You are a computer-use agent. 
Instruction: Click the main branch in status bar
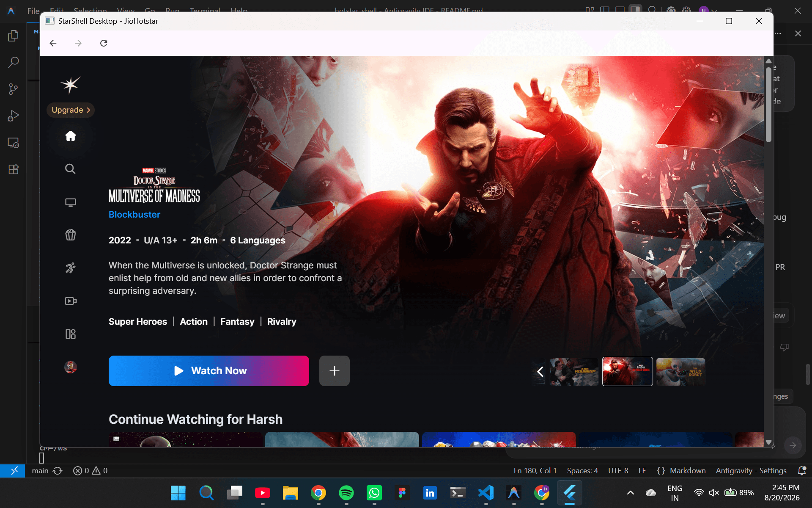click(x=40, y=471)
